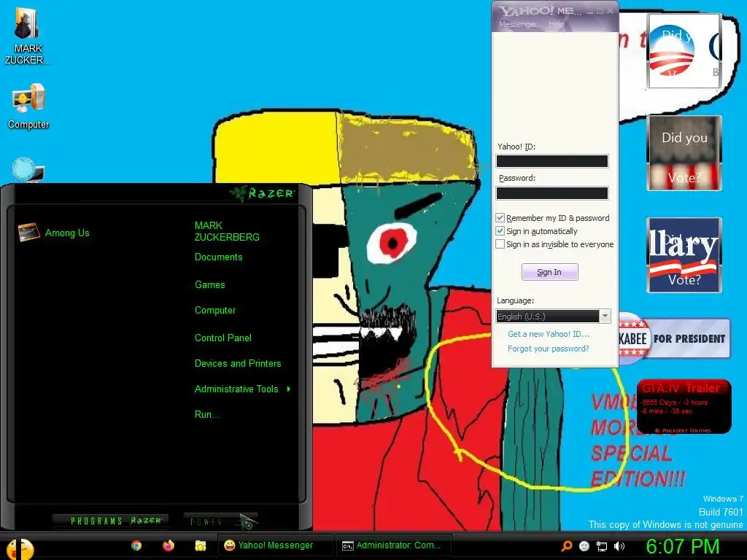Image resolution: width=747 pixels, height=560 pixels.
Task: Launch Firefox from the taskbar
Action: tap(169, 545)
